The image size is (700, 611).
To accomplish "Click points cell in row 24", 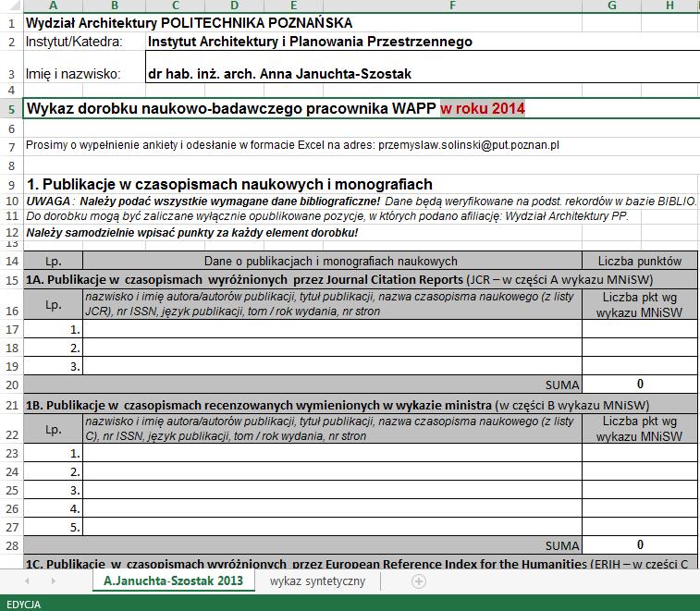I will (x=640, y=471).
